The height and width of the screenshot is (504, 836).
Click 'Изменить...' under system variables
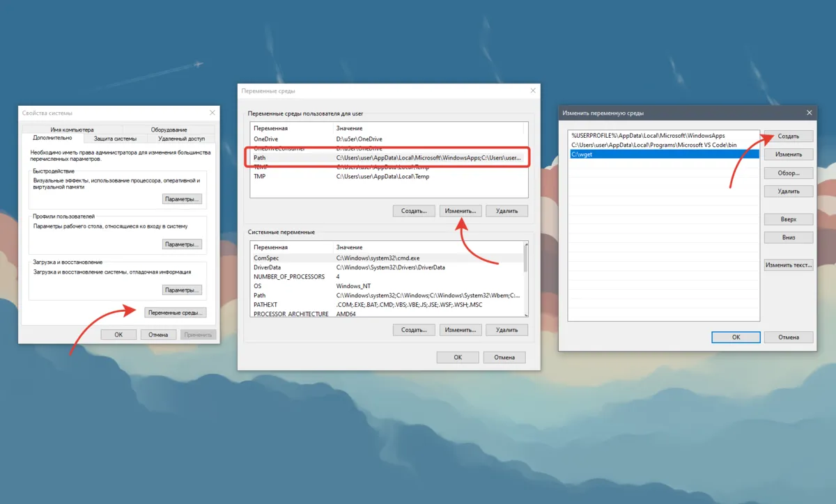[x=460, y=329]
